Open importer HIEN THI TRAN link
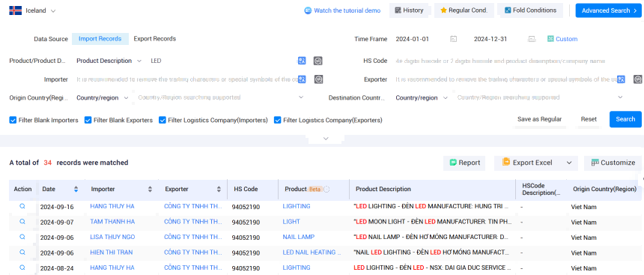This screenshot has height=275, width=644. [112, 252]
